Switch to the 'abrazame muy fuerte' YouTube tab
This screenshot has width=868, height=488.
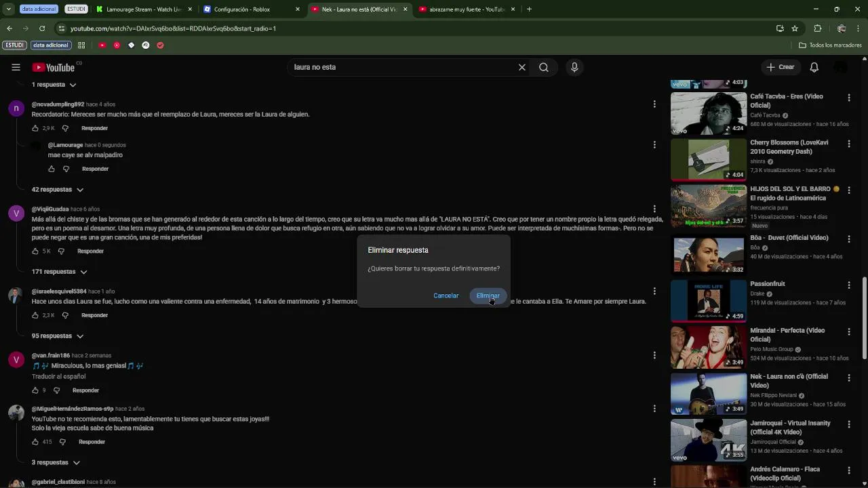pyautogui.click(x=467, y=9)
